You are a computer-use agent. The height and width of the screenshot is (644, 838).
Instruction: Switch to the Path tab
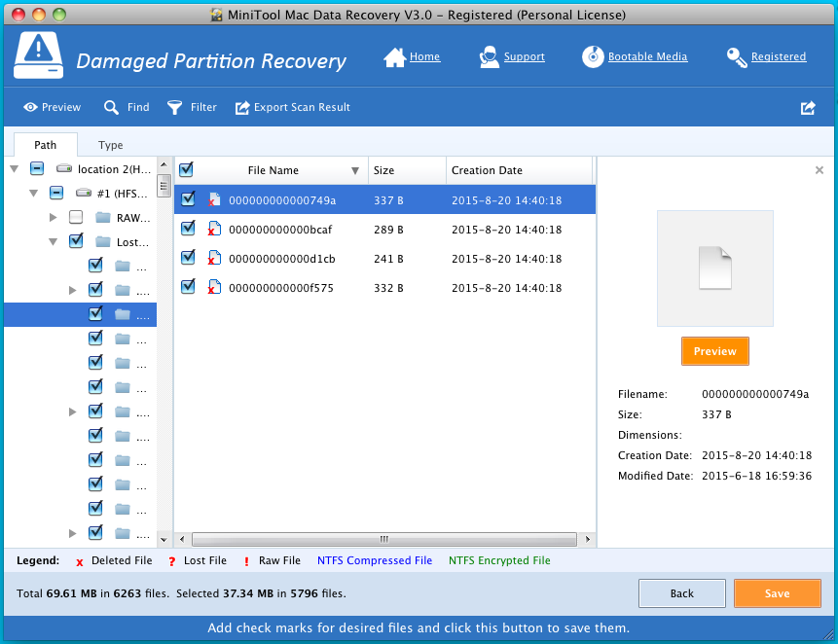46,145
